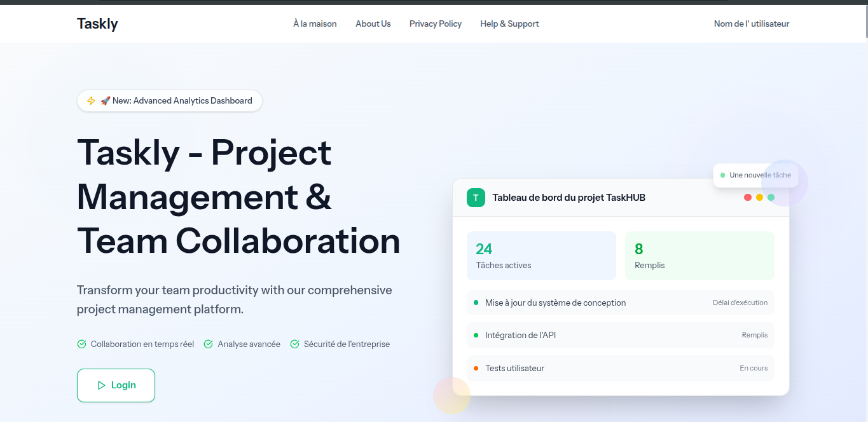
Task: Open the À la maison nav item
Action: click(x=315, y=24)
